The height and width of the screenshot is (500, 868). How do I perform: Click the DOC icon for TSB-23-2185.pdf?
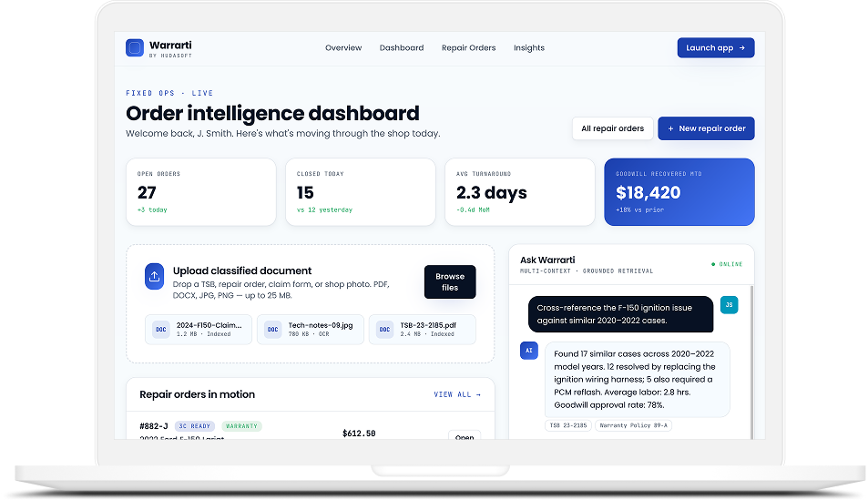click(384, 330)
